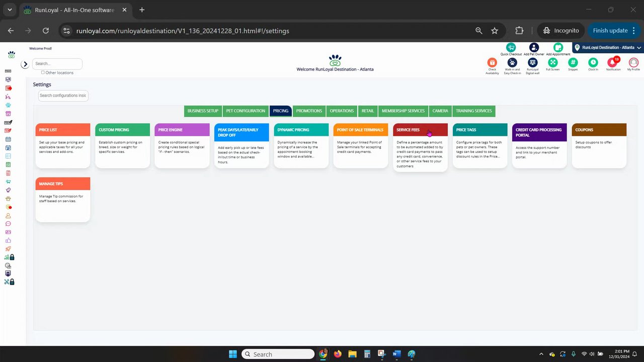Open the Price Engine card
Image resolution: width=644 pixels, height=362 pixels.
coord(182,145)
